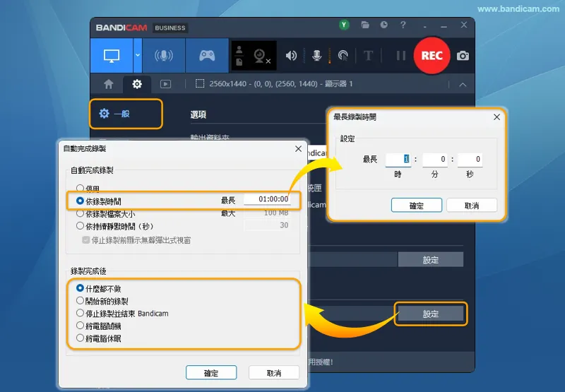Cancel 最長錄製時間 dialog with 取消

[472, 206]
